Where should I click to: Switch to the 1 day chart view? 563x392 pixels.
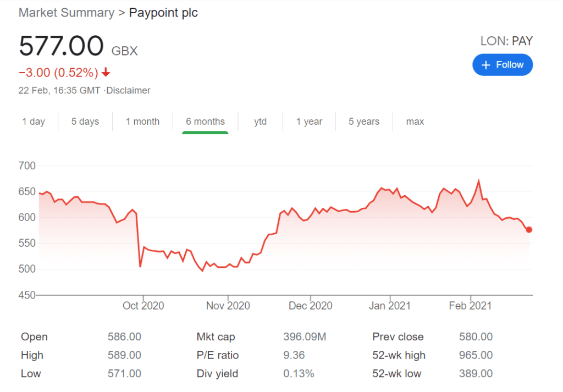click(x=34, y=122)
